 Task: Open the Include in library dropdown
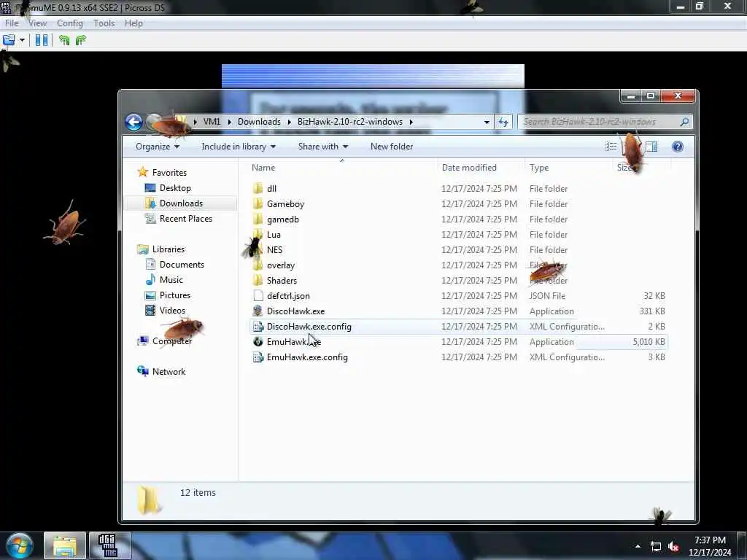click(x=239, y=147)
